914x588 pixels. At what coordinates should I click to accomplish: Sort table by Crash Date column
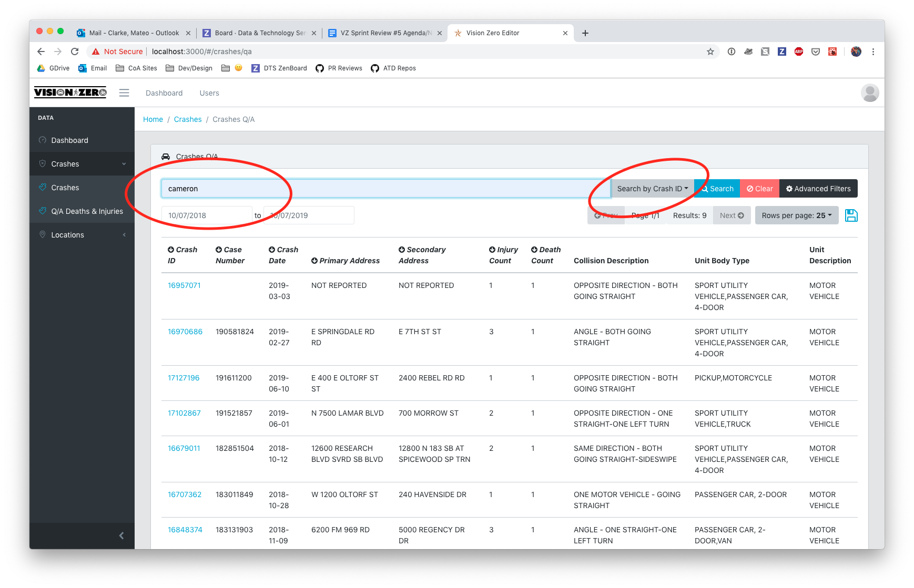pos(283,255)
